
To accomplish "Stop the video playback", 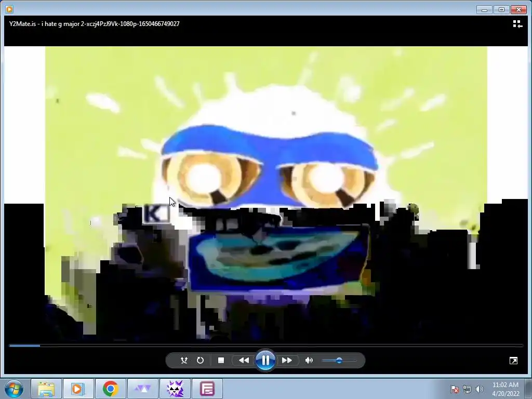I will (221, 361).
